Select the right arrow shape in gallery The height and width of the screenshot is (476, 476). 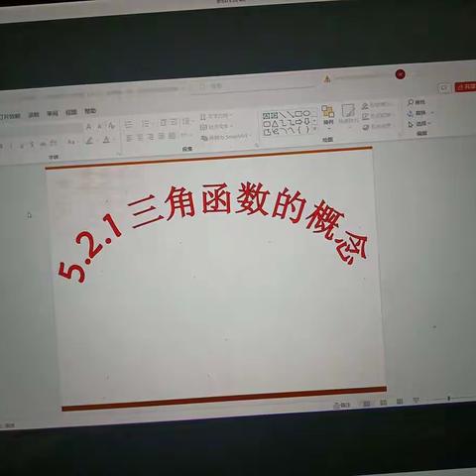pyautogui.click(x=299, y=122)
